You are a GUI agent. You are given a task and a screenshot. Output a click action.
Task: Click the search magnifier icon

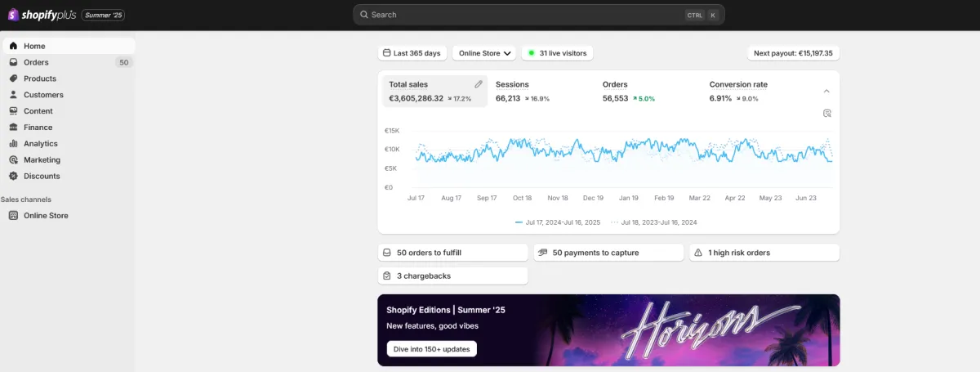click(363, 15)
